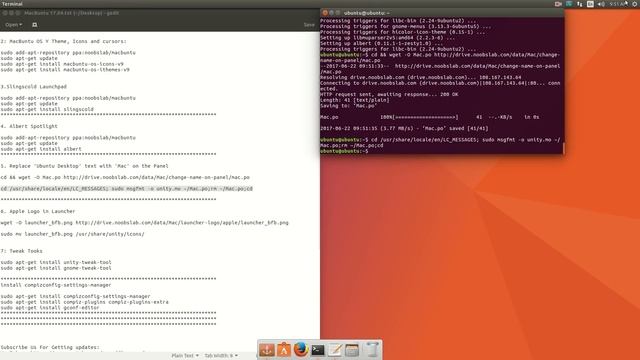Image resolution: width=640 pixels, height=360 pixels.
Task: Open the network indicator in top panel
Action: coord(580,4)
